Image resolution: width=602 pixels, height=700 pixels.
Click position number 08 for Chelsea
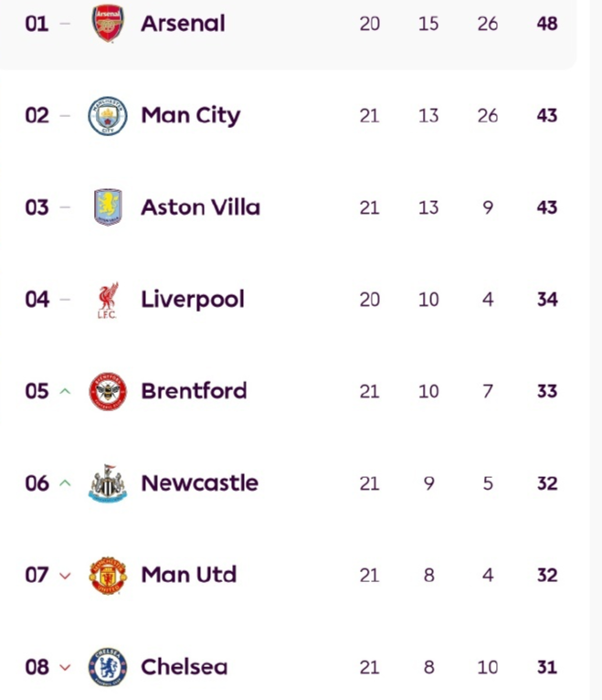37,667
